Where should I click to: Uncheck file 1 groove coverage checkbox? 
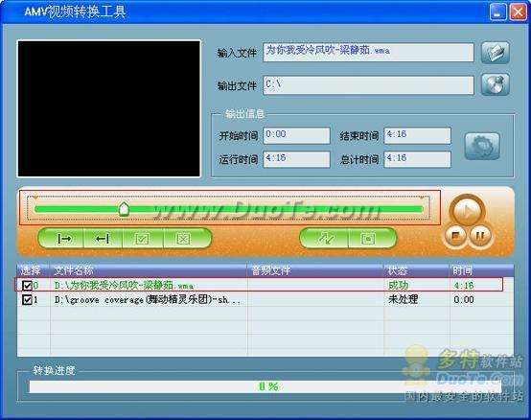tap(27, 299)
